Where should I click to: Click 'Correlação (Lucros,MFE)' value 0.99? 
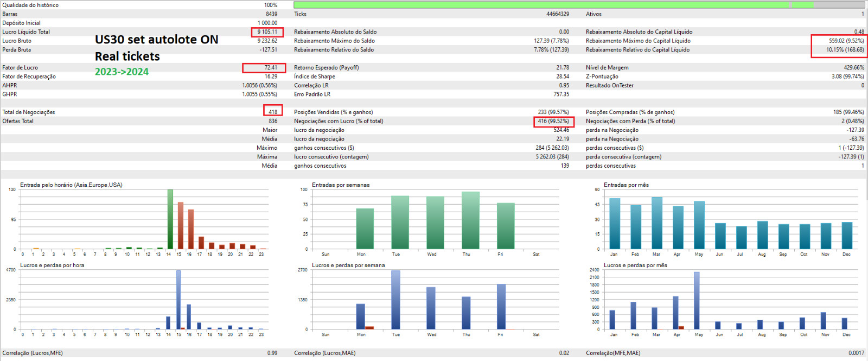click(x=272, y=353)
